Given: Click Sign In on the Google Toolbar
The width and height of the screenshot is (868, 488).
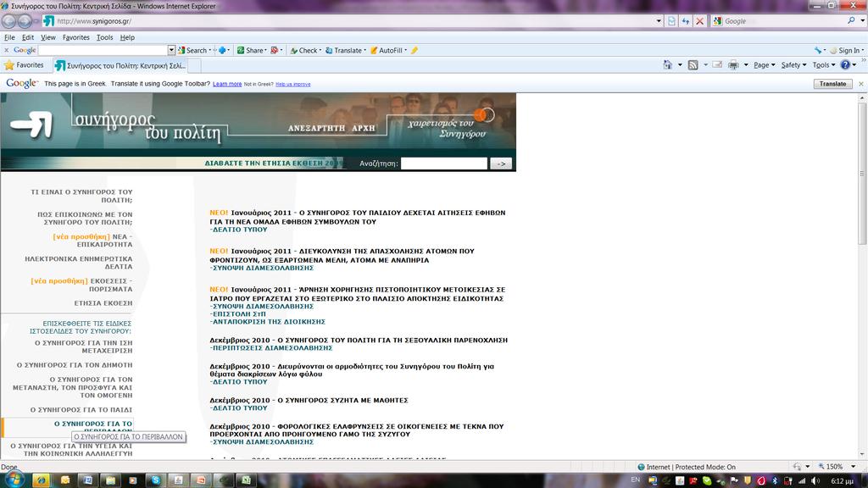Looking at the screenshot, I should pyautogui.click(x=845, y=50).
